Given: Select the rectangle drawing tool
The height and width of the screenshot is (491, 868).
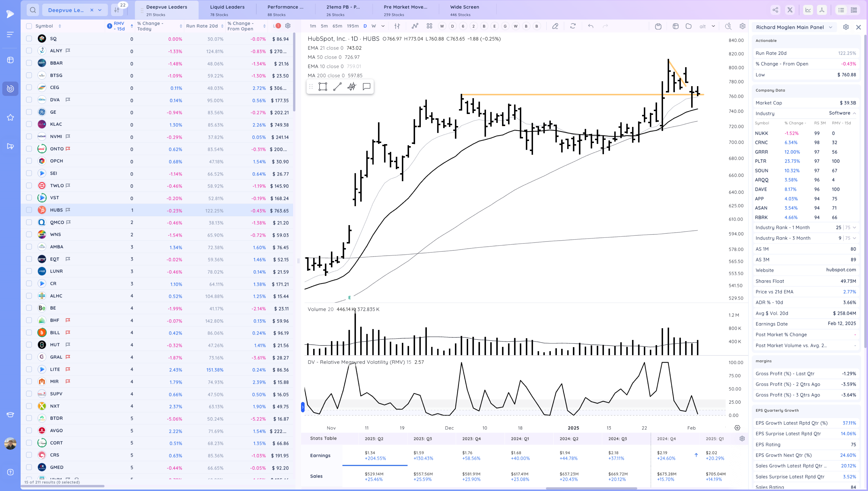Looking at the screenshot, I should (x=323, y=87).
